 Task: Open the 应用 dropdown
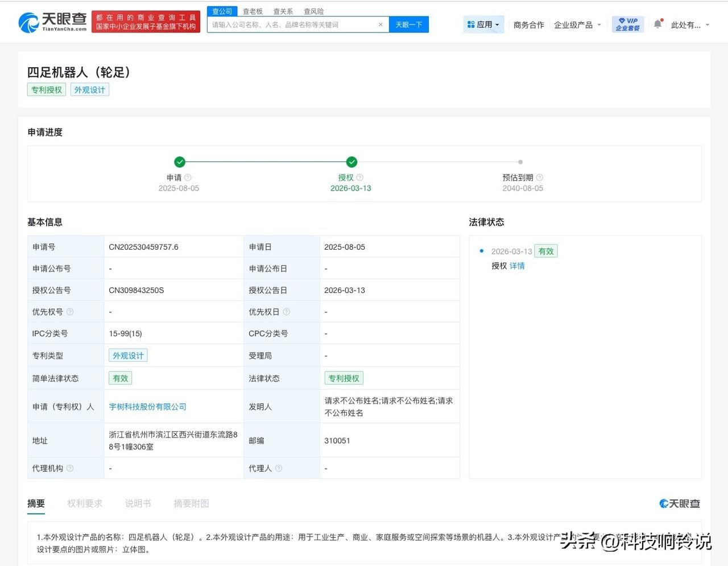[483, 24]
